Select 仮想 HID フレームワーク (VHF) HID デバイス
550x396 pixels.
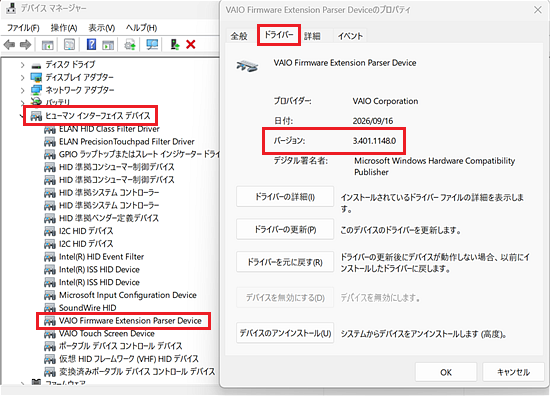click(x=129, y=359)
